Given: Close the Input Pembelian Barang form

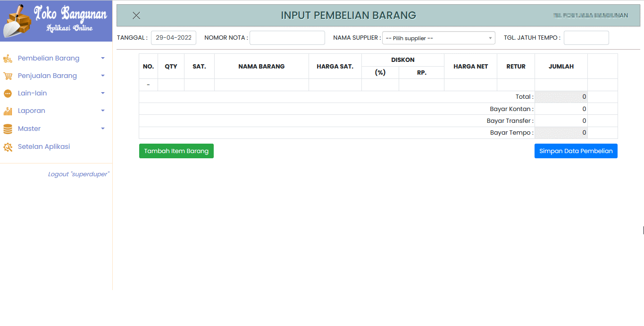Looking at the screenshot, I should coord(136,16).
